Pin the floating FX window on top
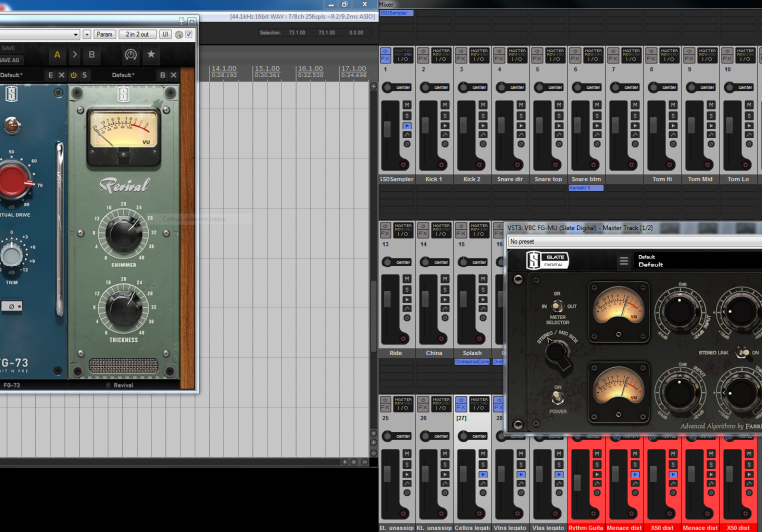 (182, 20)
